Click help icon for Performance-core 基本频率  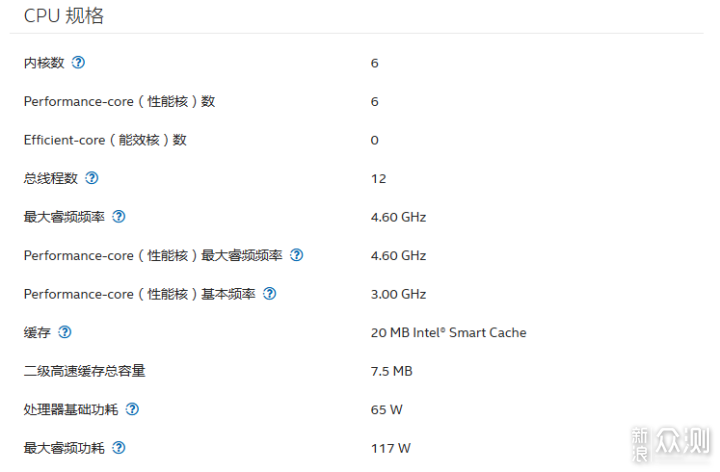tap(270, 294)
